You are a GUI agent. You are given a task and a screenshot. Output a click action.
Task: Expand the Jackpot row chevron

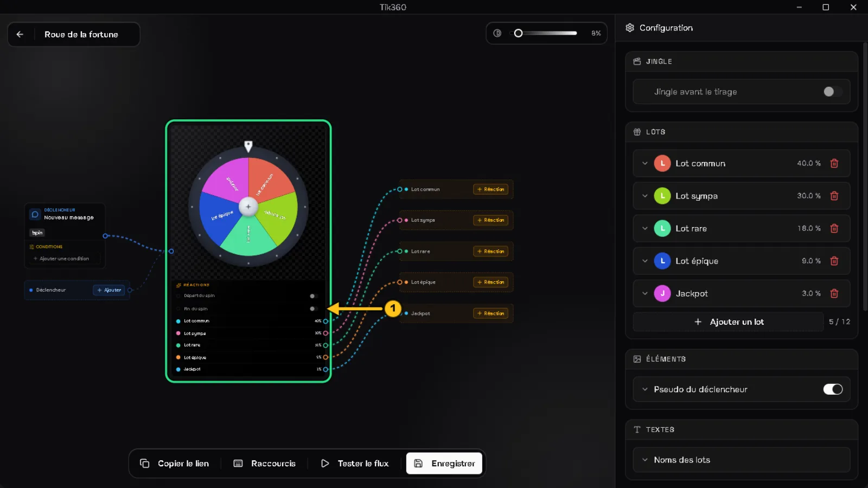pyautogui.click(x=645, y=293)
